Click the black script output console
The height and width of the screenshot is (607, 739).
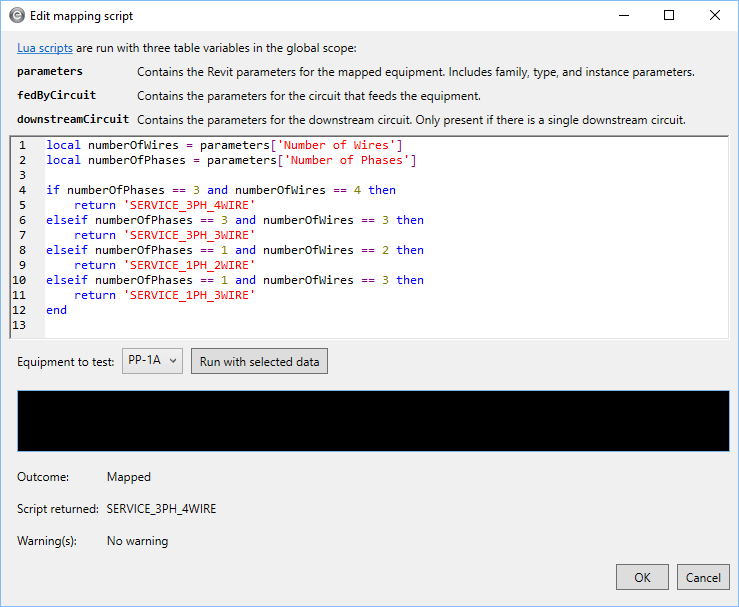(x=373, y=421)
